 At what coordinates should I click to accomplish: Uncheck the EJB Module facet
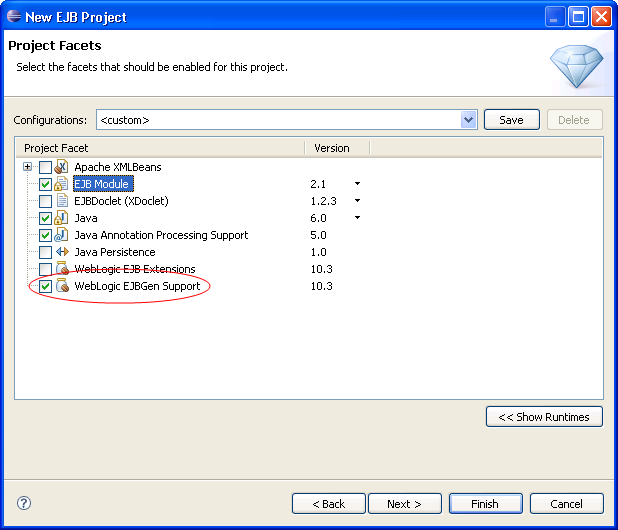[x=45, y=184]
